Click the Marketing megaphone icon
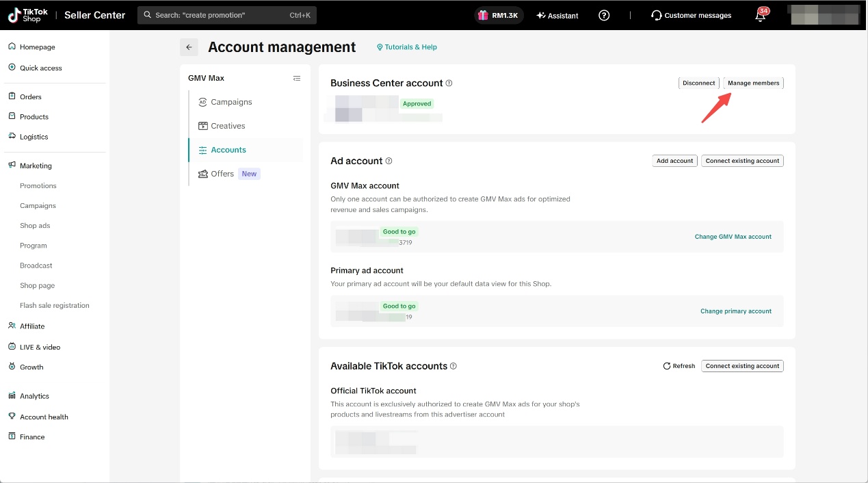 12,165
